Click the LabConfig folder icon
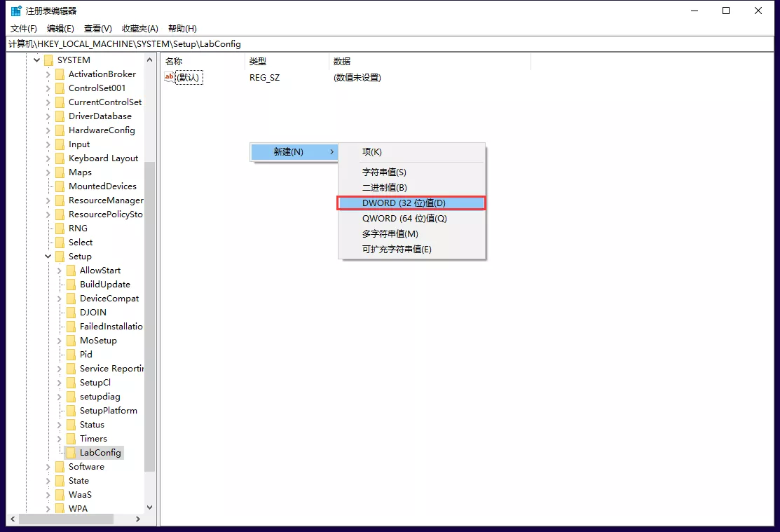This screenshot has height=532, width=780. click(71, 453)
